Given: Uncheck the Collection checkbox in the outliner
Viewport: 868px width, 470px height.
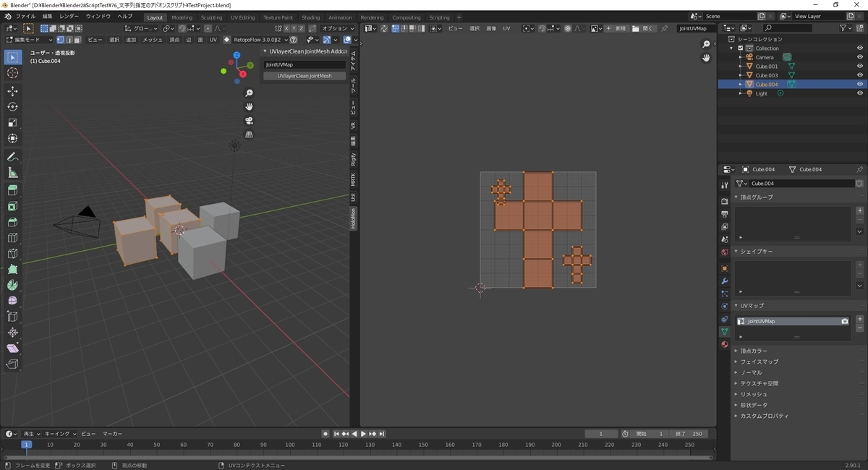Looking at the screenshot, I should [x=740, y=48].
